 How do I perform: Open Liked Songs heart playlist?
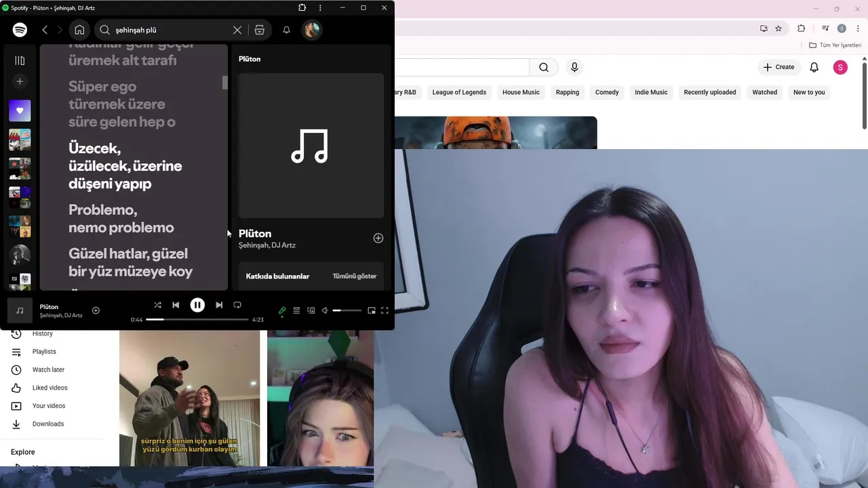[20, 110]
